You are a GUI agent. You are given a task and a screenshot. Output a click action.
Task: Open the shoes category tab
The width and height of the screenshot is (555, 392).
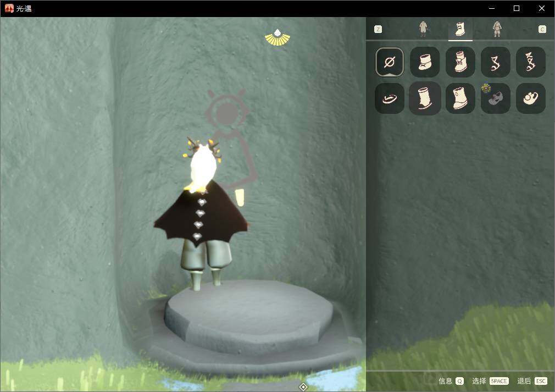[x=460, y=29]
